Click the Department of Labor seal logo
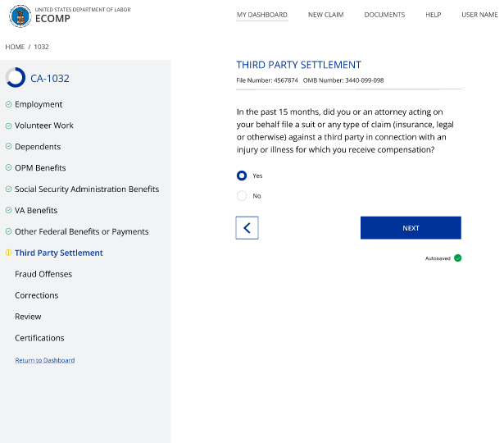Viewport: 504px width, 443px height. point(20,15)
